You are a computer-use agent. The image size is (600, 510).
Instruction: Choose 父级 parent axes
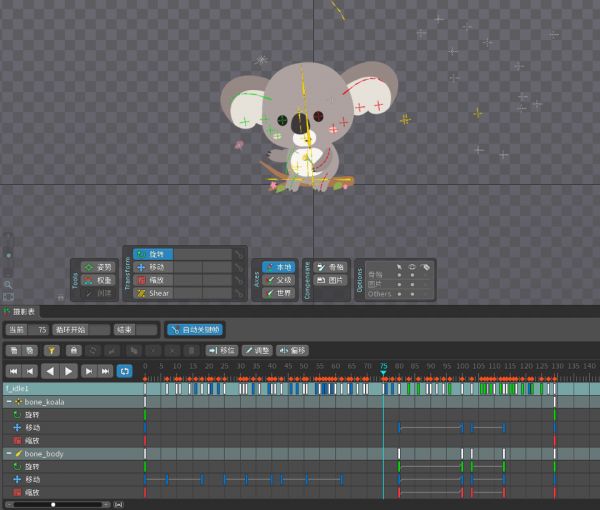[x=278, y=280]
